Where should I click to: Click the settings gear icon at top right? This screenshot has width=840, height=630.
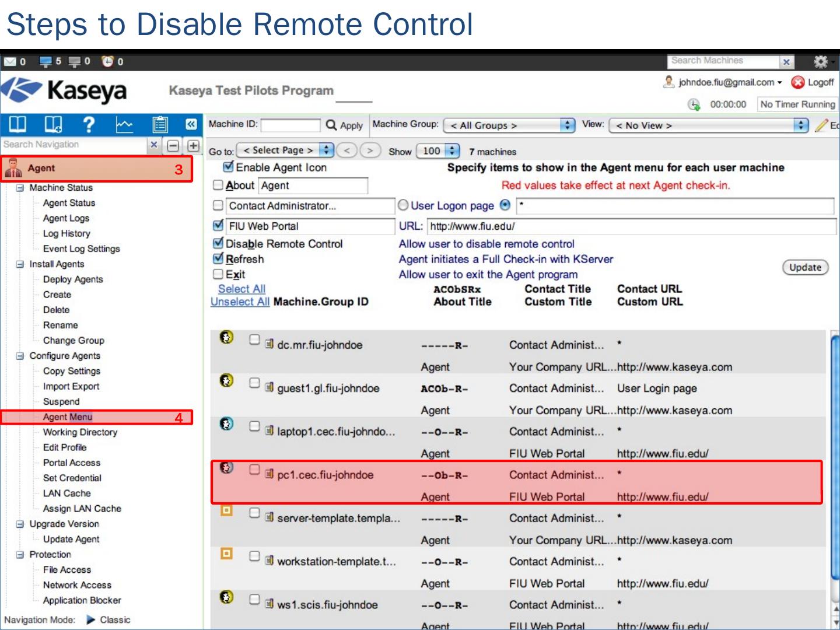click(820, 61)
